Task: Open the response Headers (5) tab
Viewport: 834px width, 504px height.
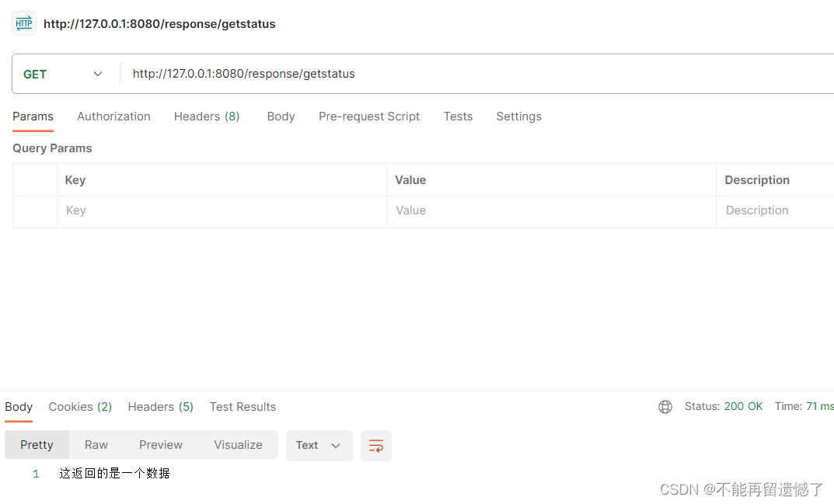Action: [x=161, y=407]
